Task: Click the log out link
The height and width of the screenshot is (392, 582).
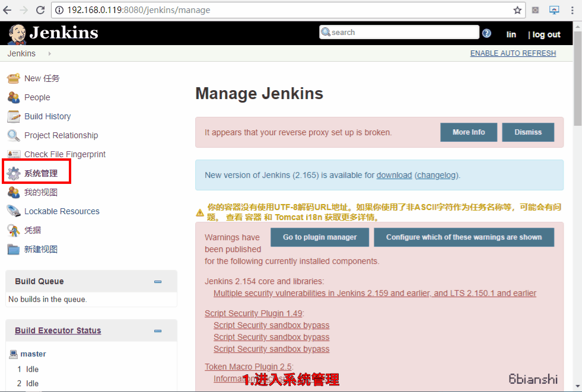Action: (546, 34)
